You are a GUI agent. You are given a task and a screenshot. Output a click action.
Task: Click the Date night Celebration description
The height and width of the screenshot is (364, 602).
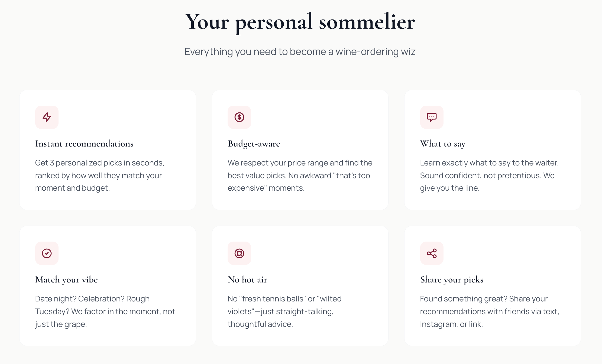105,311
